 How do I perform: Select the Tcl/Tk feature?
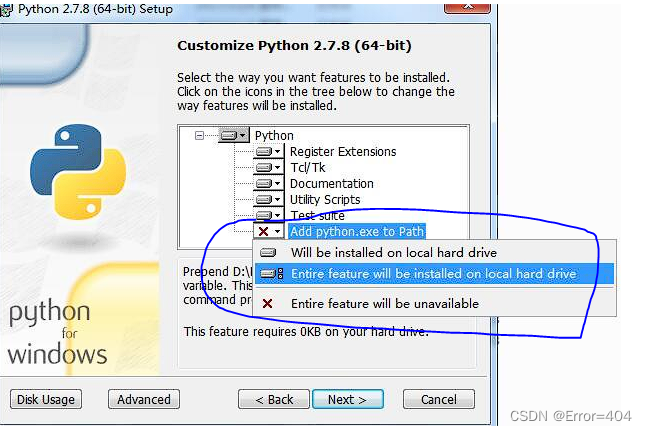[x=308, y=167]
